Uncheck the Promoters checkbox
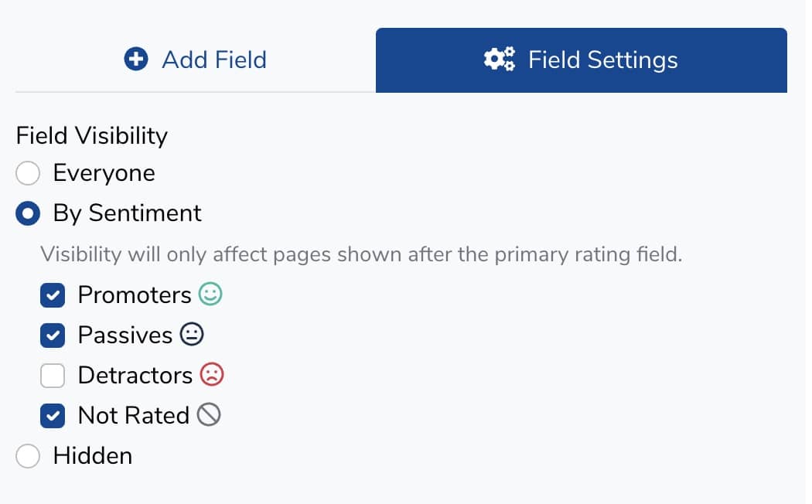 [x=53, y=295]
